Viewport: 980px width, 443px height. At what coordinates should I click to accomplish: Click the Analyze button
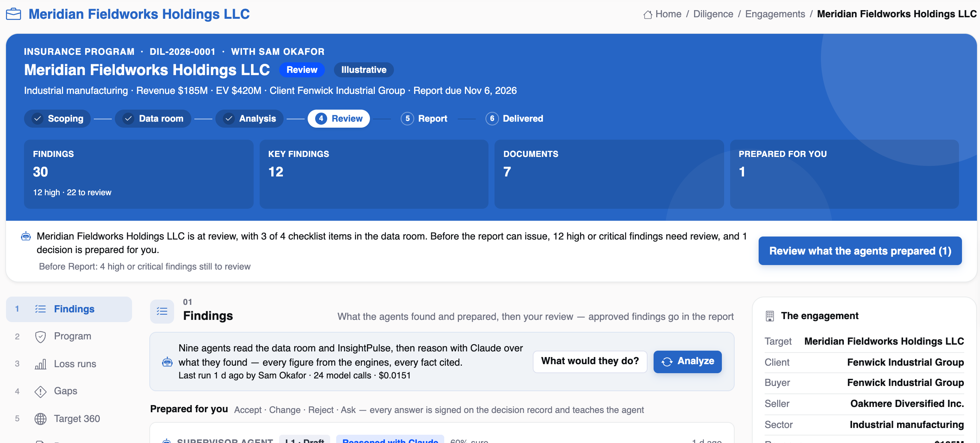[687, 362]
